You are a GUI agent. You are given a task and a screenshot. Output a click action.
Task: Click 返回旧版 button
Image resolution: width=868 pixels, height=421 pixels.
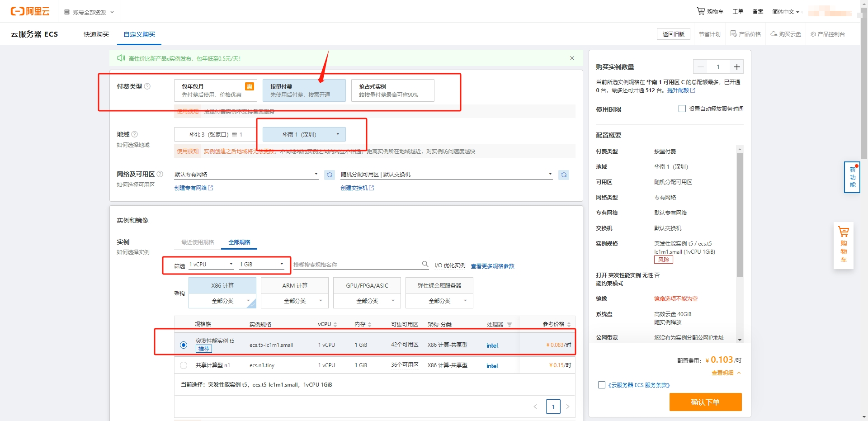[x=674, y=34]
